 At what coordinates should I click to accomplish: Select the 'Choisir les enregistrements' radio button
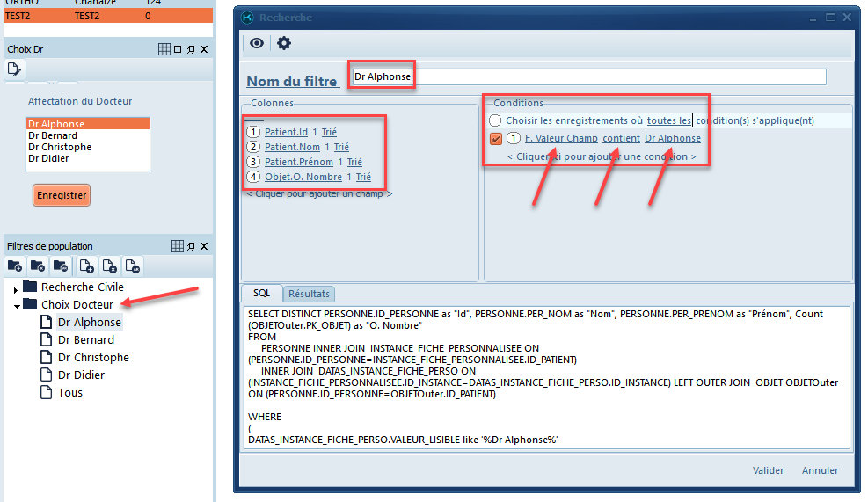(496, 120)
